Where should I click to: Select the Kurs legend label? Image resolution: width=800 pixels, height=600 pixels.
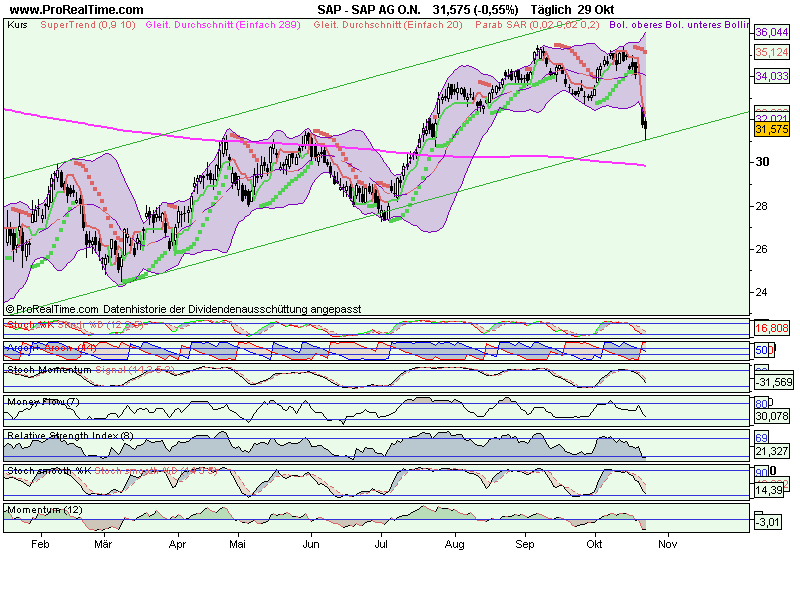click(x=17, y=24)
